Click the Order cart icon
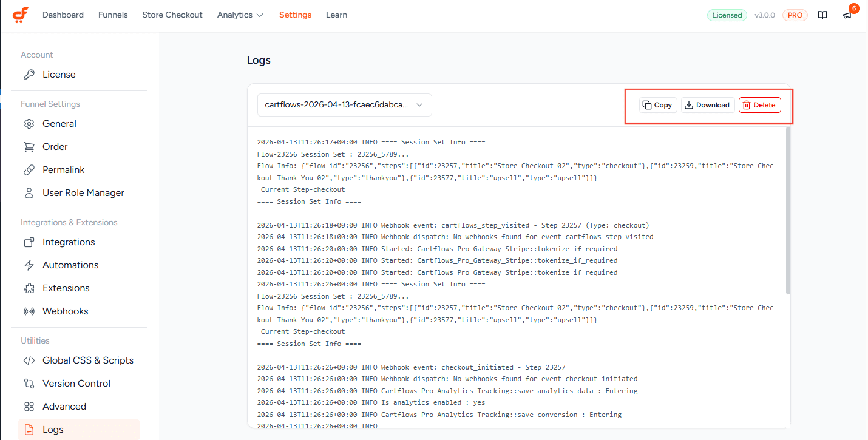Screen dimensions: 868x440 point(29,147)
